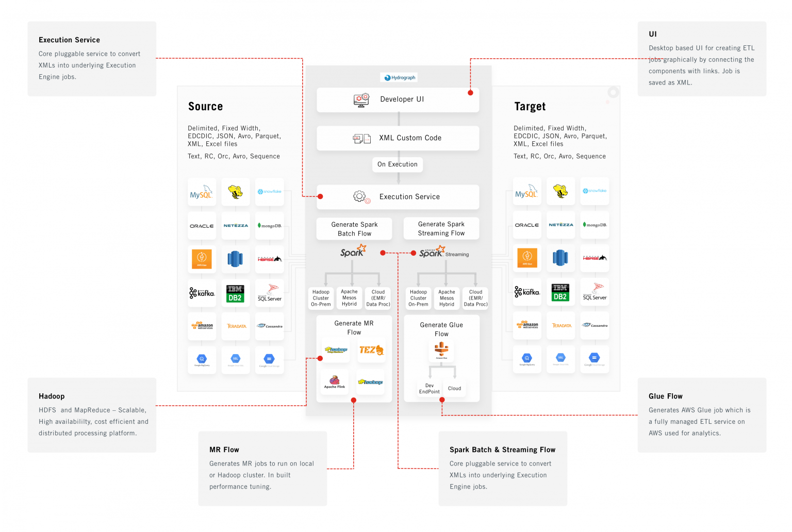Click Cloud (EMR/Data Proc) under Spark Streaming
The height and width of the screenshot is (532, 792).
(x=475, y=298)
